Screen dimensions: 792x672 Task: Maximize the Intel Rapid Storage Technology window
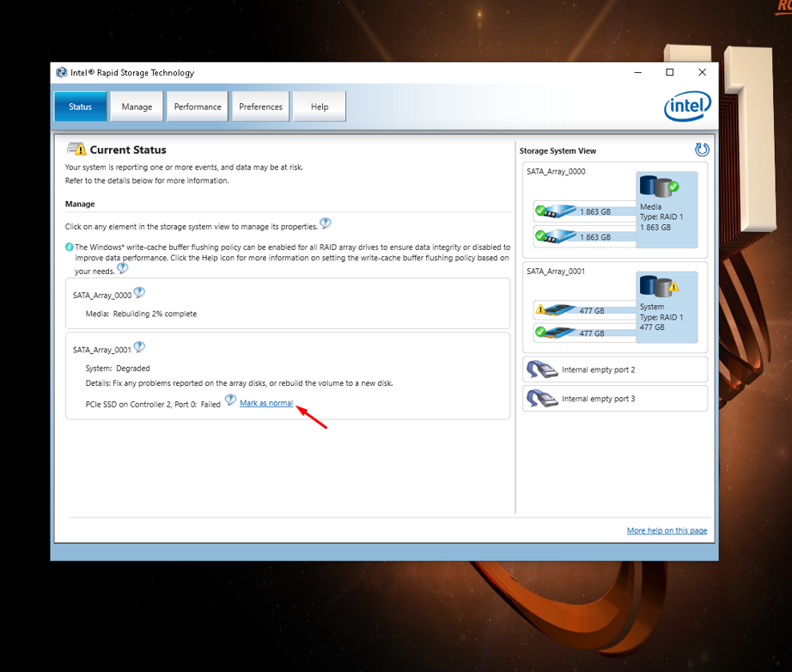pos(670,72)
